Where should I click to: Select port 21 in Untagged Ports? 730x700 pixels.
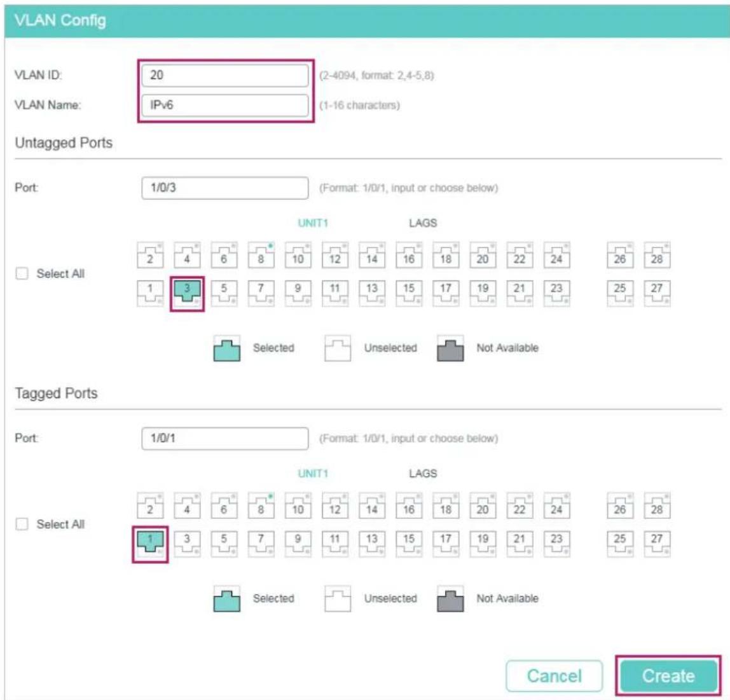coord(520,294)
